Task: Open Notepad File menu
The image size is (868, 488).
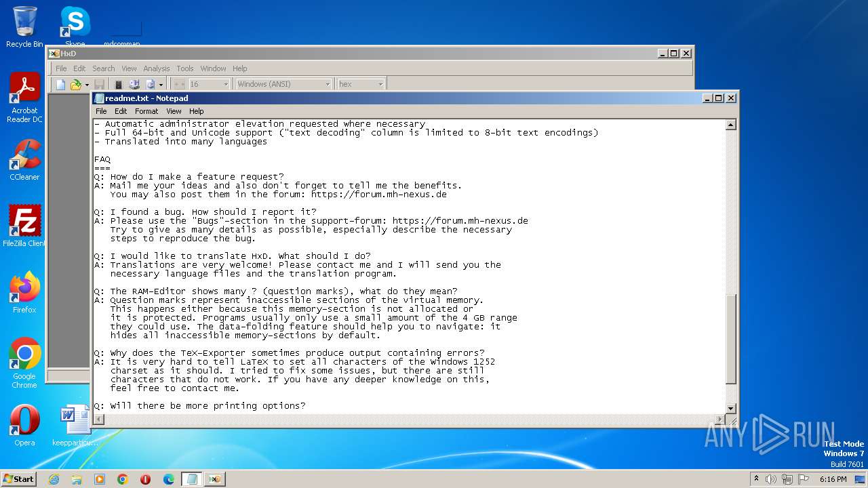Action: (101, 111)
